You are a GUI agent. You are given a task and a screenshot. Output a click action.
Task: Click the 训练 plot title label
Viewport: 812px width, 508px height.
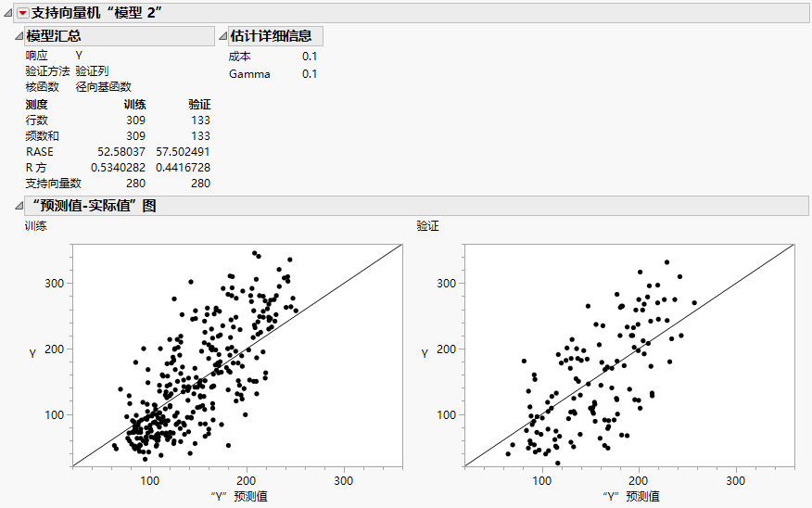(x=36, y=226)
